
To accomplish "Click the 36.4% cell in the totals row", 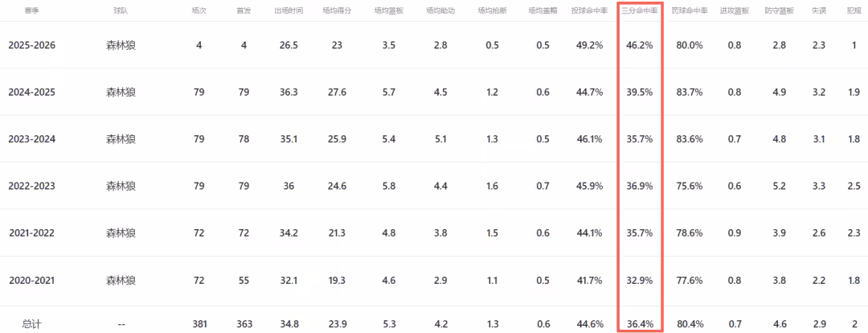I will 640,324.
